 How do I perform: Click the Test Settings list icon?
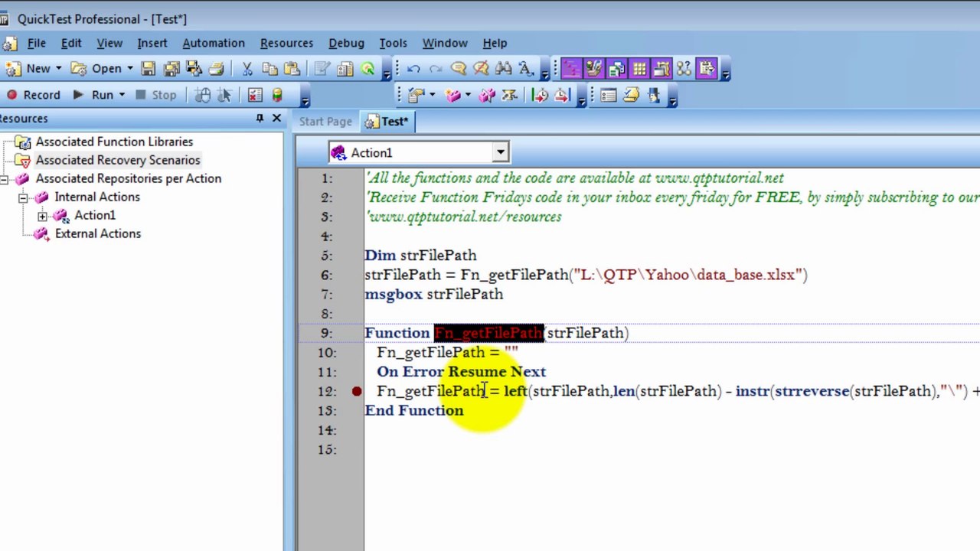(x=609, y=95)
